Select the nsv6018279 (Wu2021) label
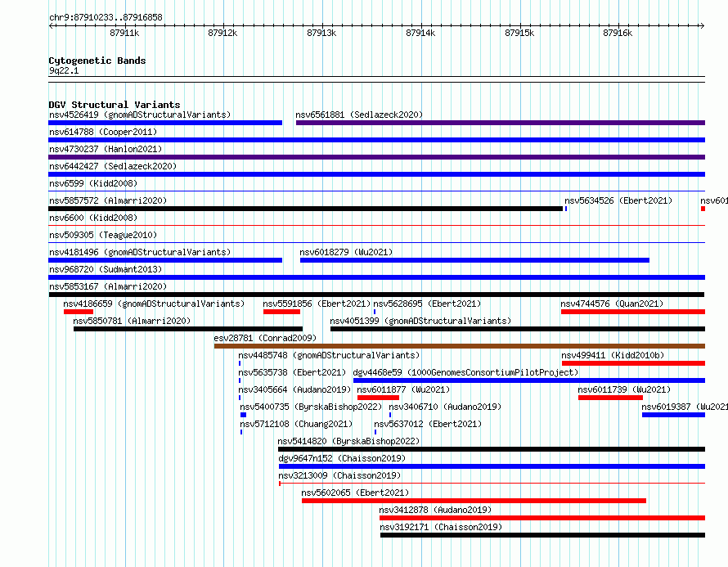This screenshot has height=567, width=728. 346,252
